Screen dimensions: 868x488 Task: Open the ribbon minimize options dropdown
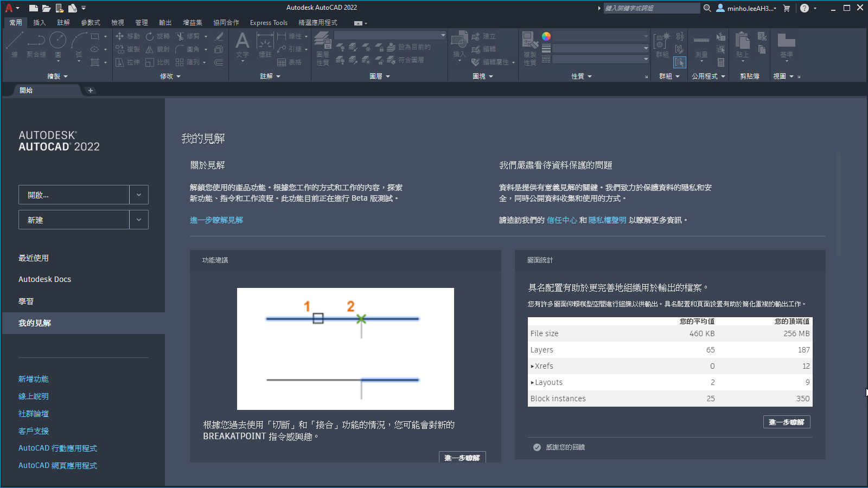point(366,23)
